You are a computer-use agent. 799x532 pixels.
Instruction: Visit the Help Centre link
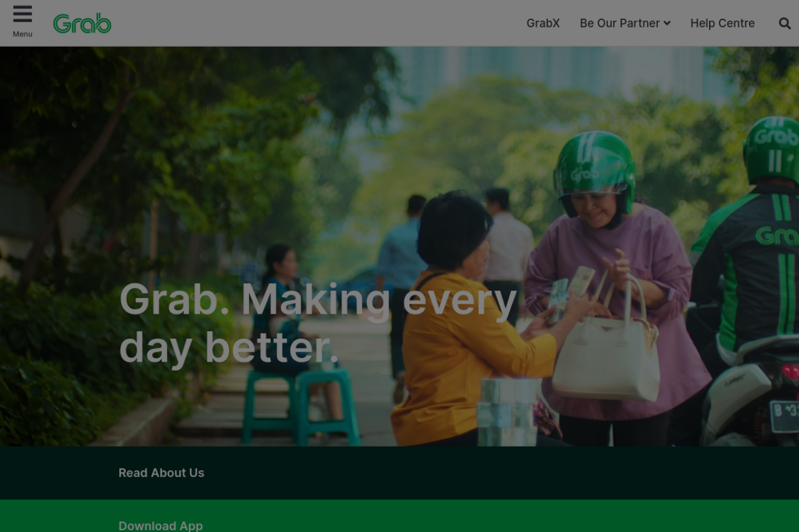coord(722,23)
